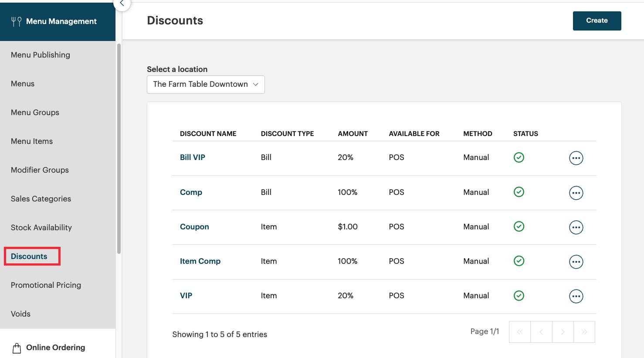Select Menu Items in the sidebar
This screenshot has width=644, height=358.
click(x=31, y=141)
